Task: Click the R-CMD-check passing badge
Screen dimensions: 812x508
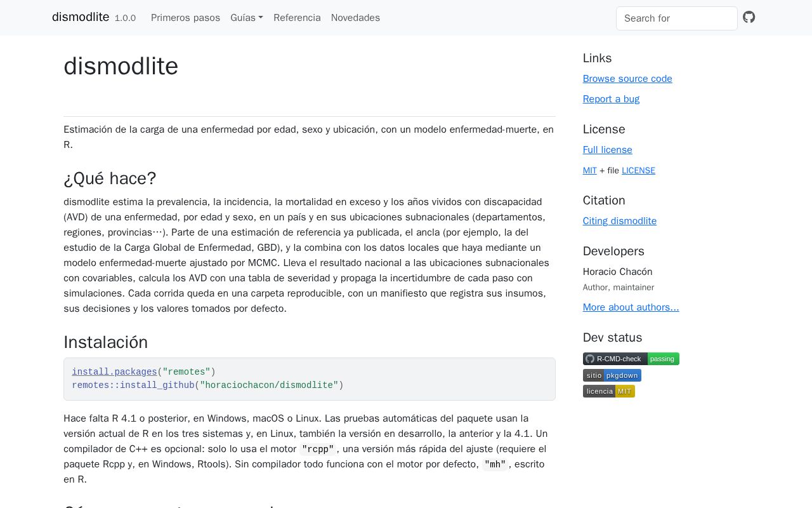Action: 631,359
